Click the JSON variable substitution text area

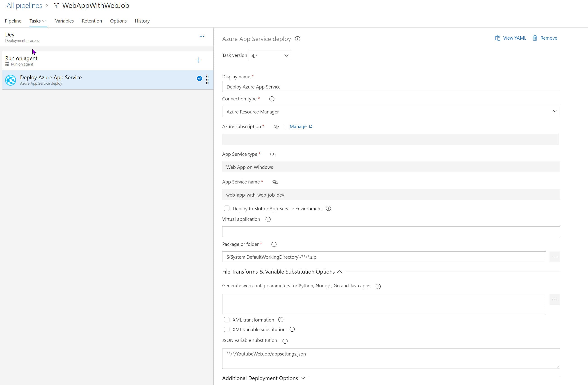391,359
